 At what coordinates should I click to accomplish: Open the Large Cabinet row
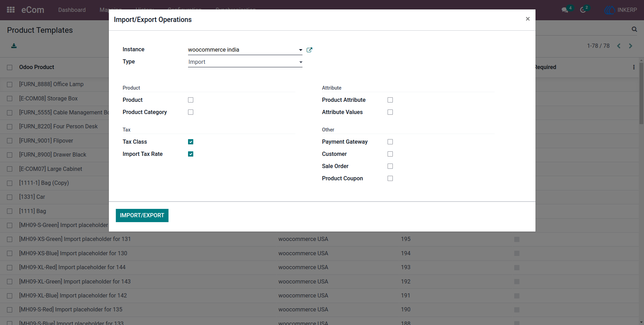(51, 169)
